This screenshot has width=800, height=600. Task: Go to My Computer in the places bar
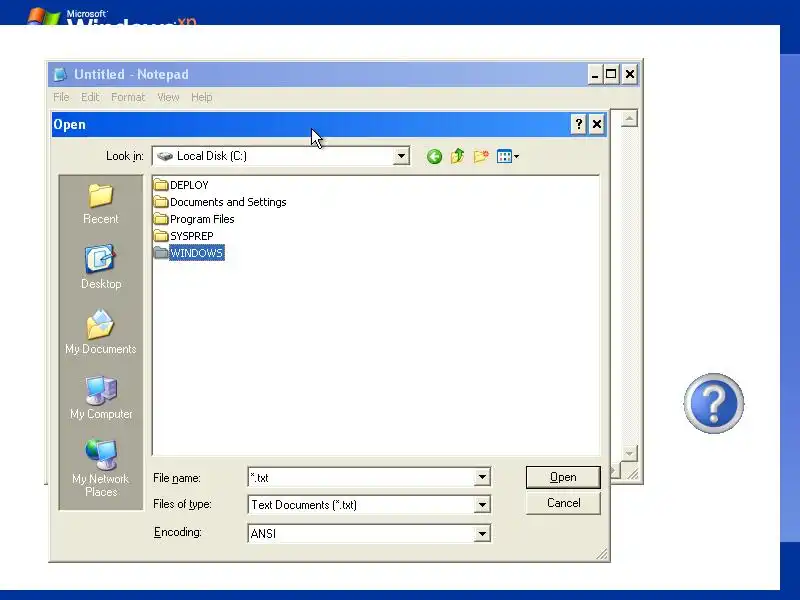tap(101, 397)
